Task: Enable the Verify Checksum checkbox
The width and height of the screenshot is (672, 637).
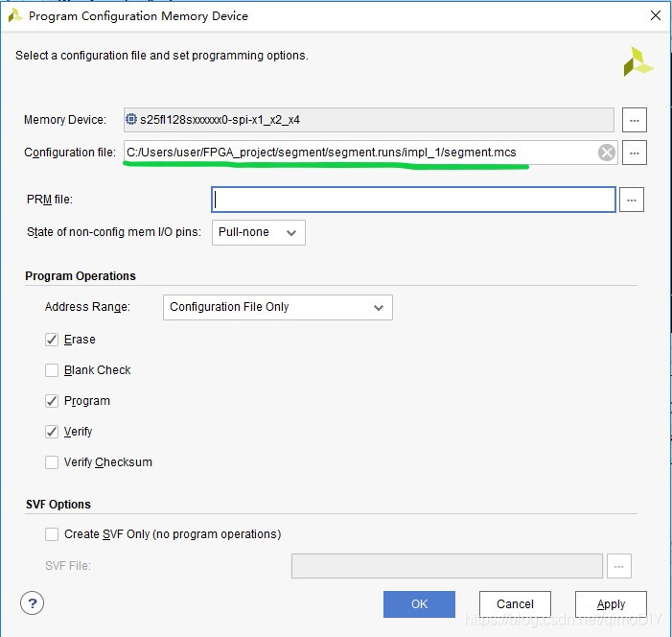Action: pos(52,462)
